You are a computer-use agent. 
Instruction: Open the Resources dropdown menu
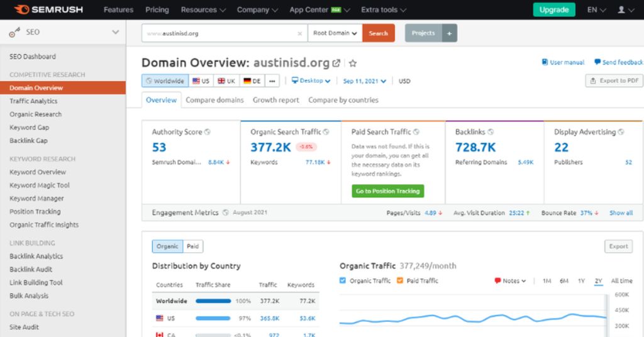point(203,10)
